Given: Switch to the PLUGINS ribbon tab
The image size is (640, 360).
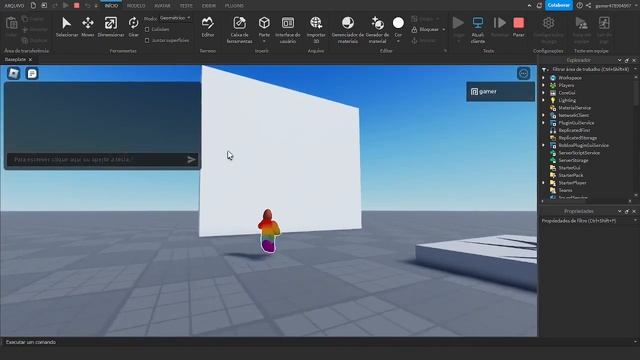Looking at the screenshot, I should (x=234, y=6).
